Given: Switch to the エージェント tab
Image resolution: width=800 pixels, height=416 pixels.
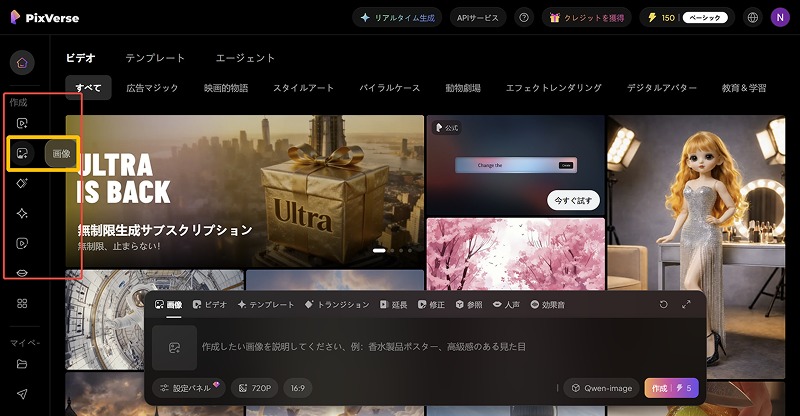Looking at the screenshot, I should point(245,58).
